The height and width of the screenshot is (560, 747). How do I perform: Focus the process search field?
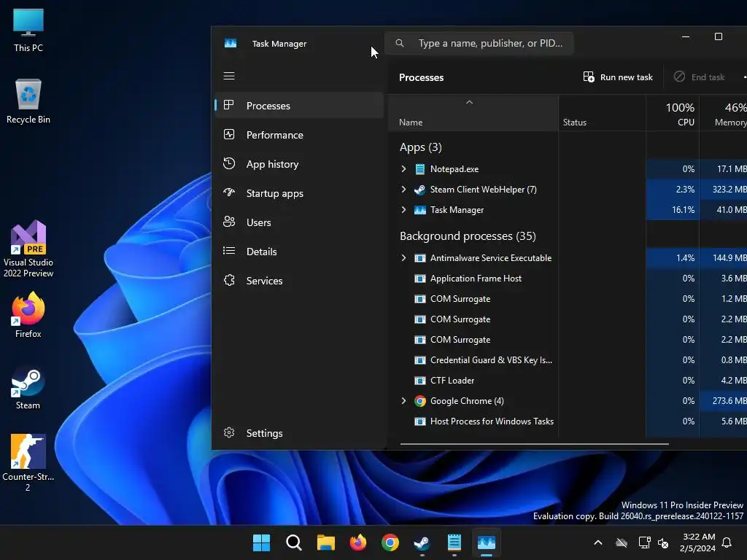point(479,43)
